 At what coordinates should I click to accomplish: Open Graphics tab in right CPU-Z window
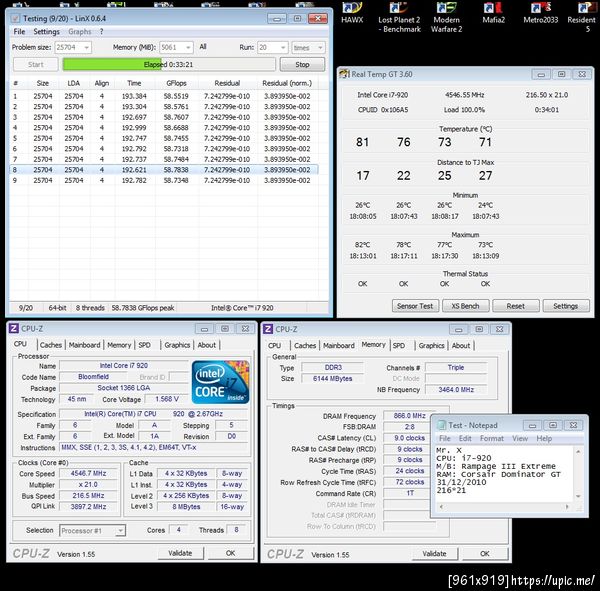[431, 345]
